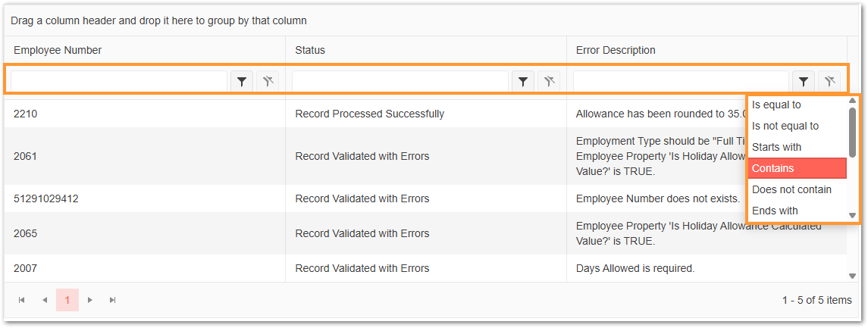Viewport: 868px width, 328px height.
Task: Open filter operator for Error Description column
Action: [804, 81]
